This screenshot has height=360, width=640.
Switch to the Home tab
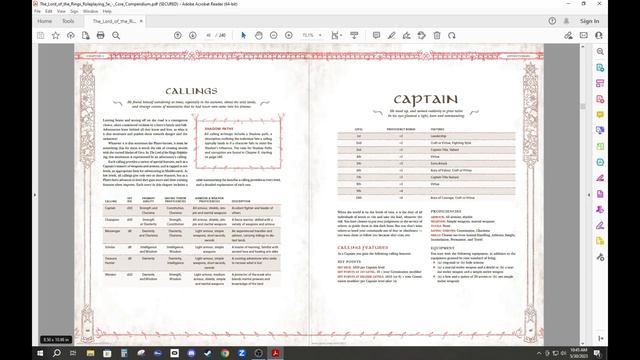44,21
